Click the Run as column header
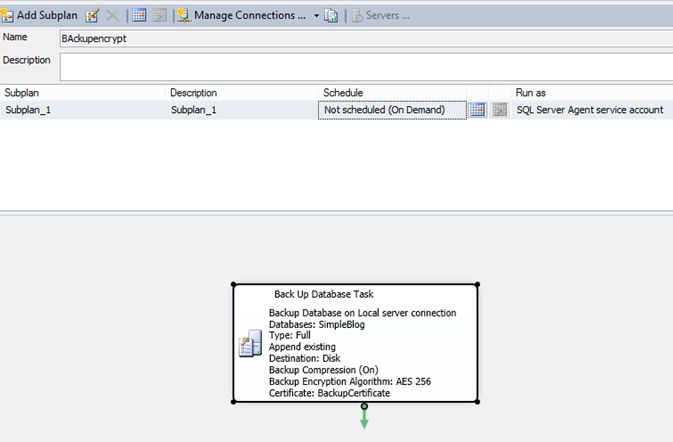Viewport: 673px width, 442px height. (592, 93)
